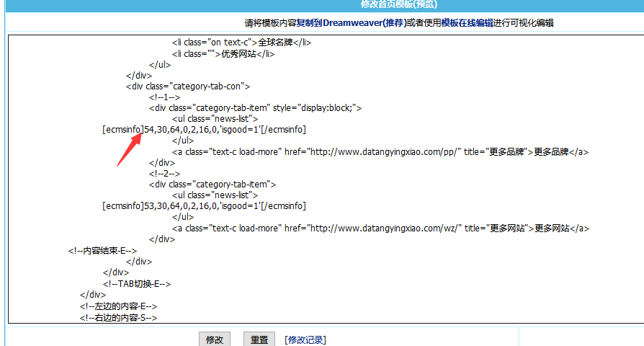Screen dimensions: 644x346
Task: Click the 重置 reset button
Action: (x=259, y=340)
